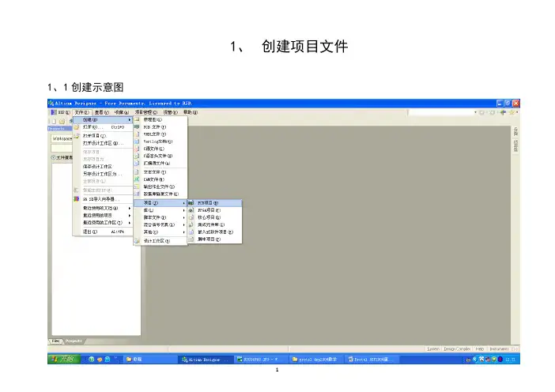Select 打开设计工作区 in the File menu
Screen dimensions: 555x392
pyautogui.click(x=100, y=142)
